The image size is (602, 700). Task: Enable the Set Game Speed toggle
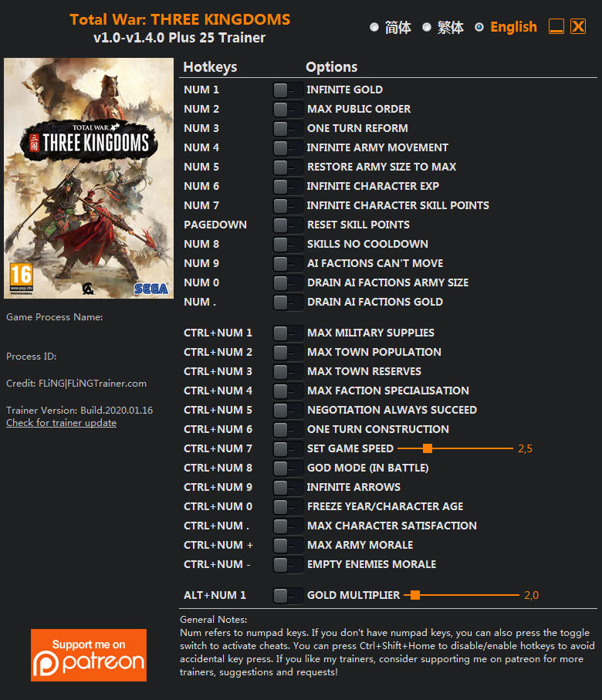tap(288, 448)
